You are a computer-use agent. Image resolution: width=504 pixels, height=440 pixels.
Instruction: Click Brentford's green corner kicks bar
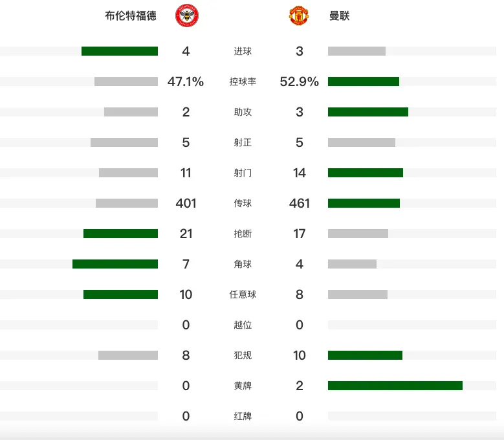pos(115,264)
